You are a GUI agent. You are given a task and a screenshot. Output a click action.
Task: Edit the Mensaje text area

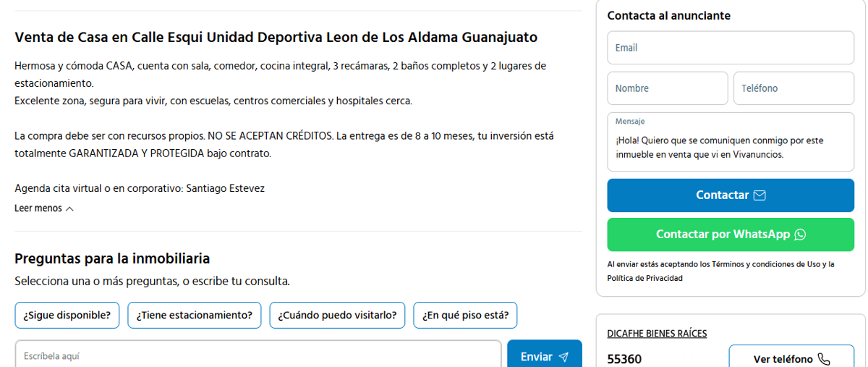[x=731, y=148]
